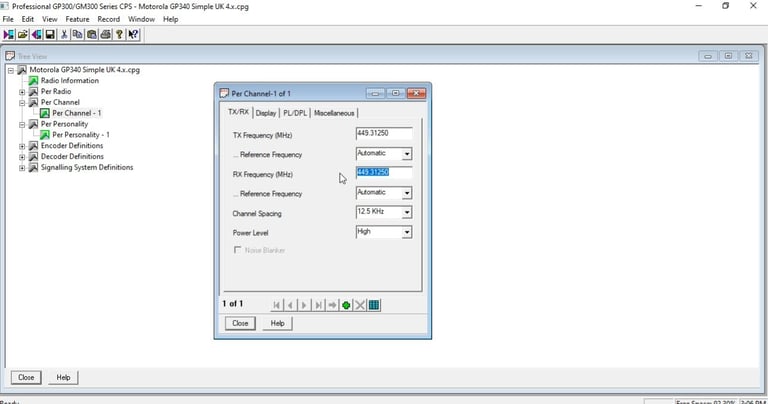Switch to the TX/RX tab

pos(239,112)
